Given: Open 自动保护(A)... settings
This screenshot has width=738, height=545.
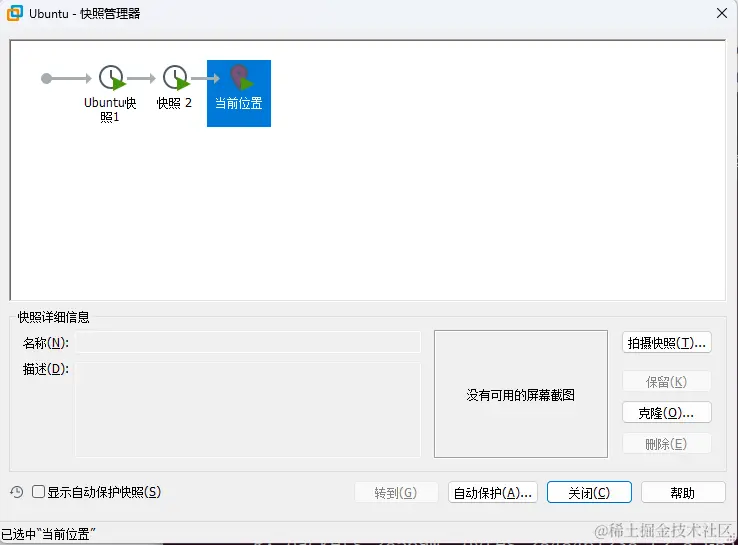Looking at the screenshot, I should (493, 493).
